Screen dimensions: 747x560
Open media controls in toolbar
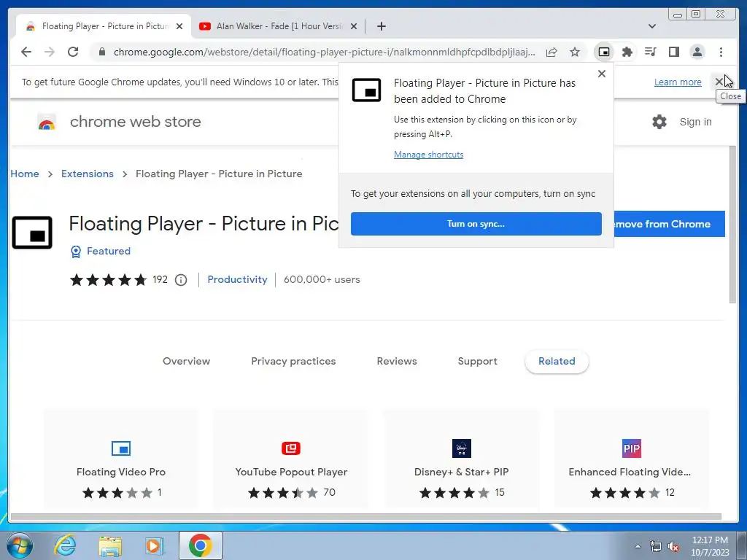[x=650, y=52]
